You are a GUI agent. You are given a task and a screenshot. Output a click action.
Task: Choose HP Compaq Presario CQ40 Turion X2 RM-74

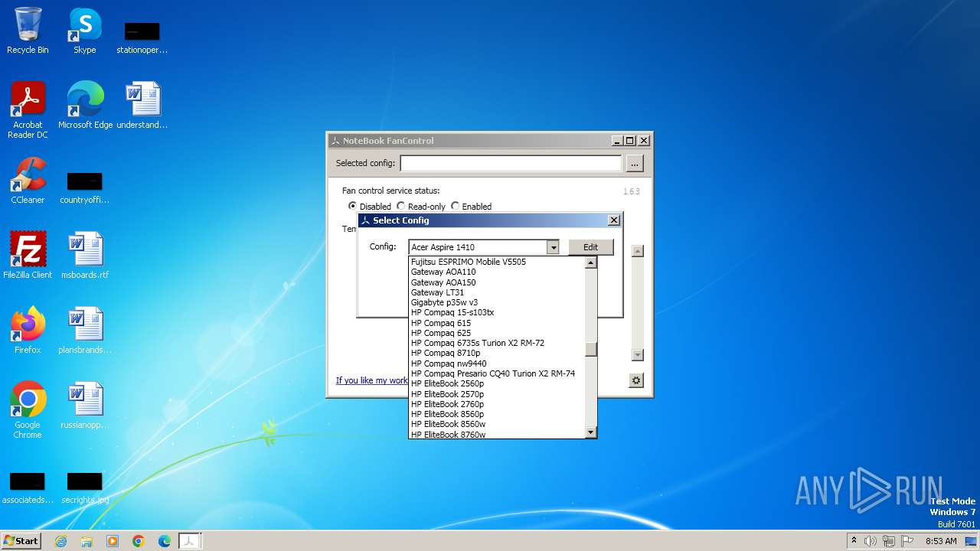497,373
